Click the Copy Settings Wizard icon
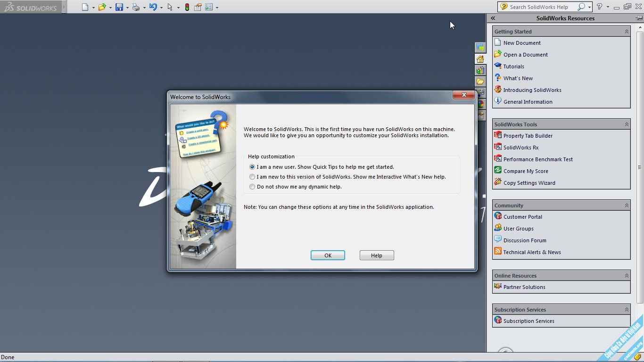Screen dimensions: 644x362 click(498, 182)
